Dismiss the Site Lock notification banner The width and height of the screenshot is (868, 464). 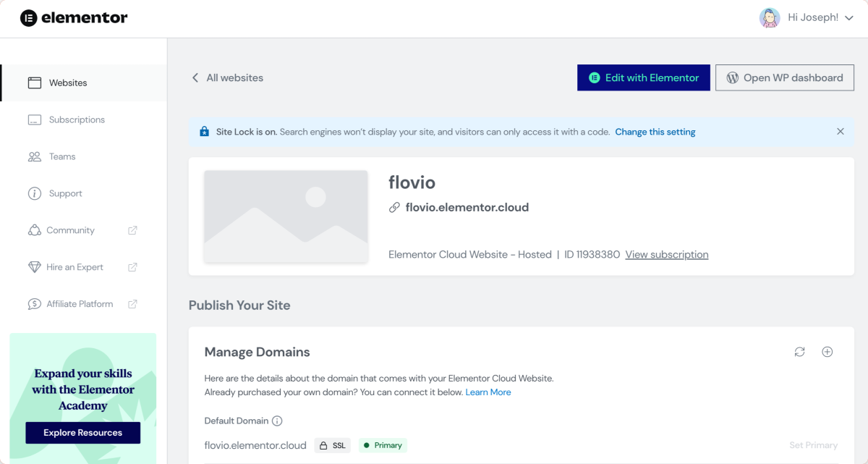[x=841, y=132]
